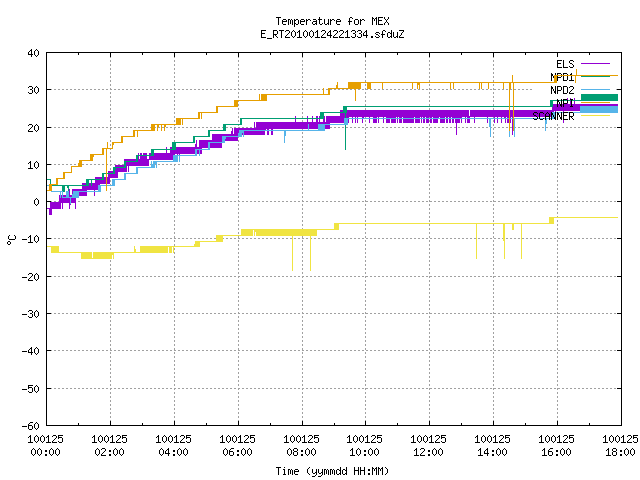
Task: Click the x-axis tick label 100125 12:00
Action: coord(429,446)
